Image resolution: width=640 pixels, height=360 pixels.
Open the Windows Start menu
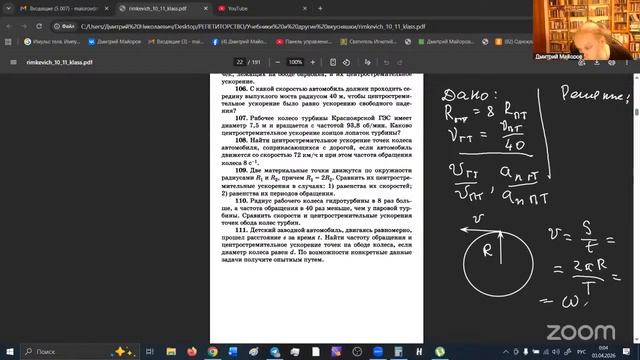point(10,351)
